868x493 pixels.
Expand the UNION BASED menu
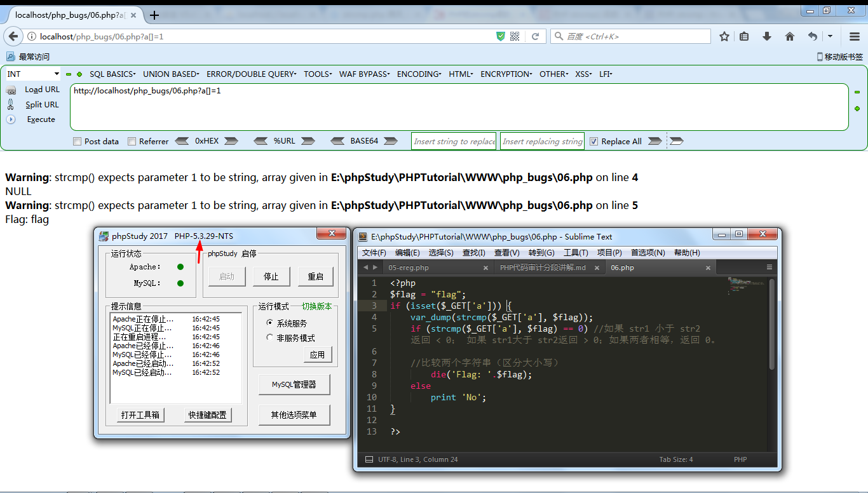pos(171,74)
